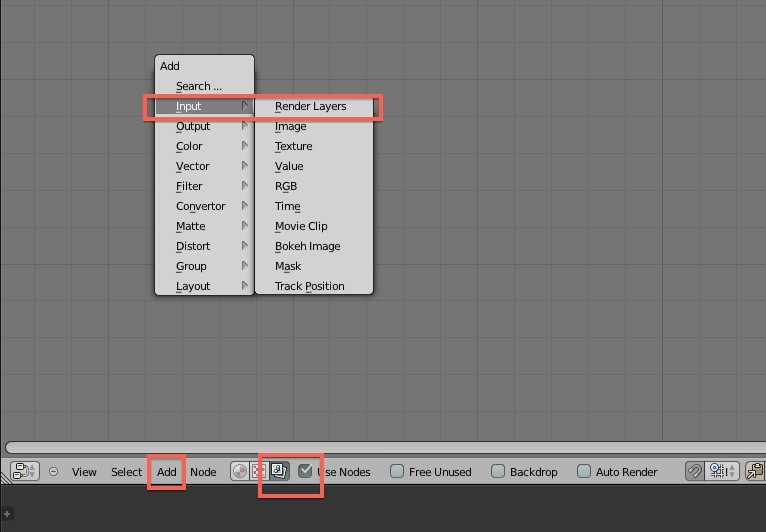Click the horizontal scrollbar of node editor
This screenshot has width=766, height=532.
(385, 447)
